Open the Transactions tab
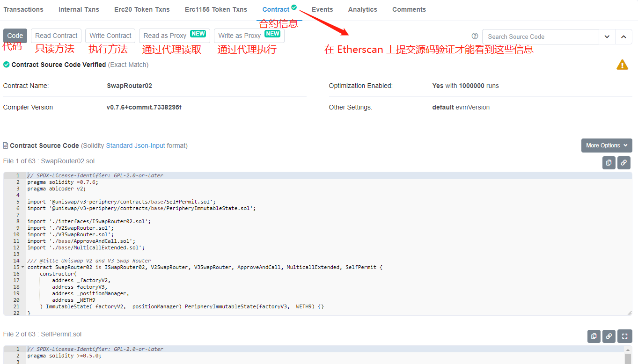The width and height of the screenshot is (638, 364). (x=23, y=9)
